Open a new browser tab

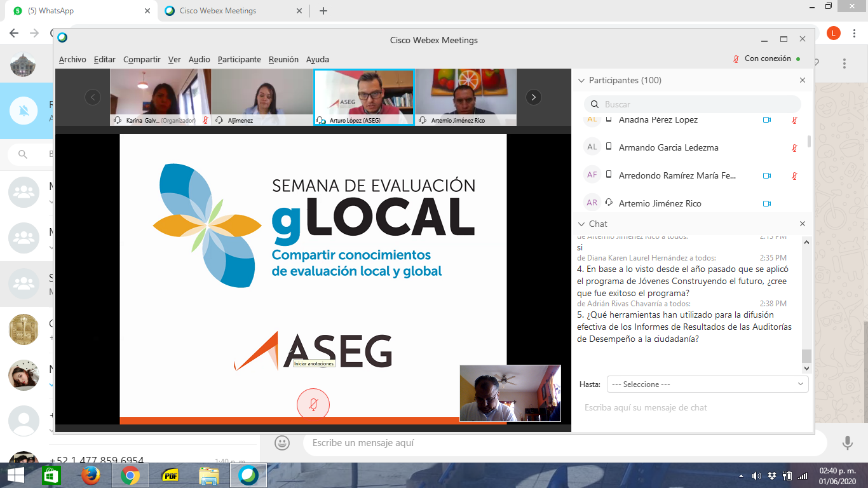pos(323,11)
